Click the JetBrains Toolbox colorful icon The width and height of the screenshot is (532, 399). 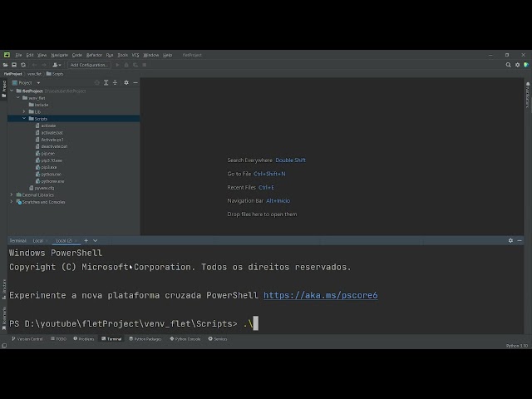tap(526, 65)
